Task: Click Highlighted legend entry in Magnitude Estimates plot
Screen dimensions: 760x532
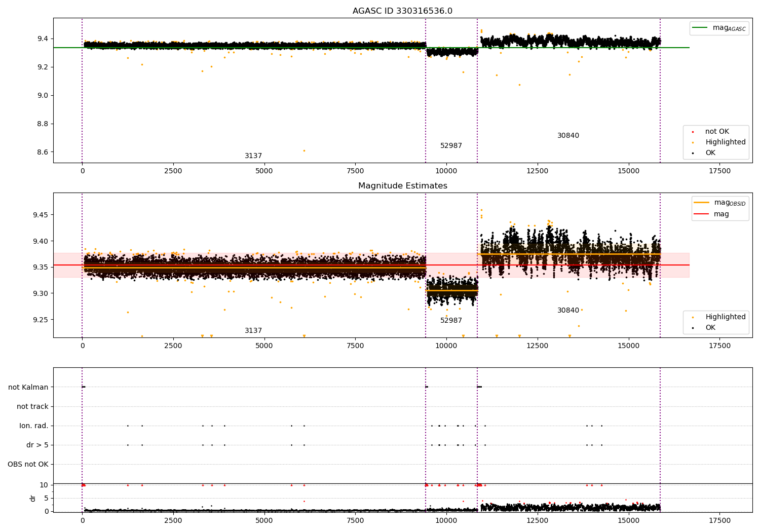Action: tap(726, 317)
